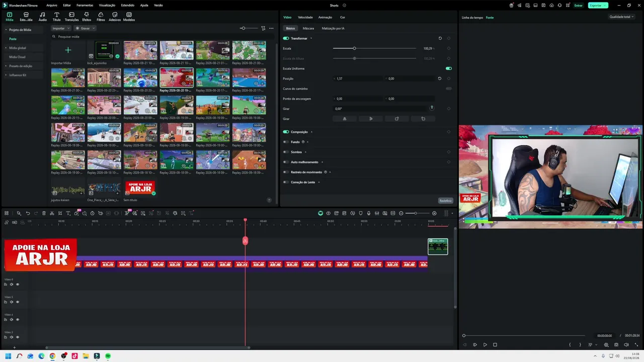Open the Gravar dropdown
This screenshot has width=644, height=362.
85,28
